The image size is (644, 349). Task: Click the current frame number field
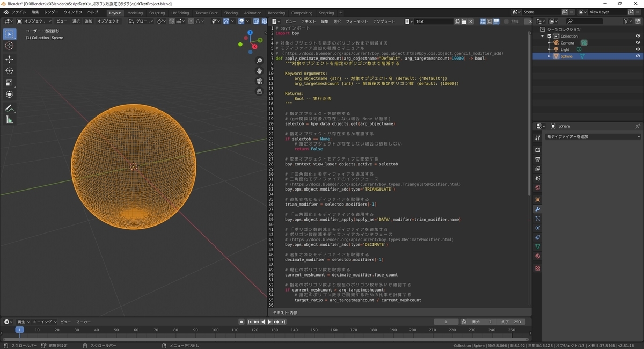pos(445,321)
